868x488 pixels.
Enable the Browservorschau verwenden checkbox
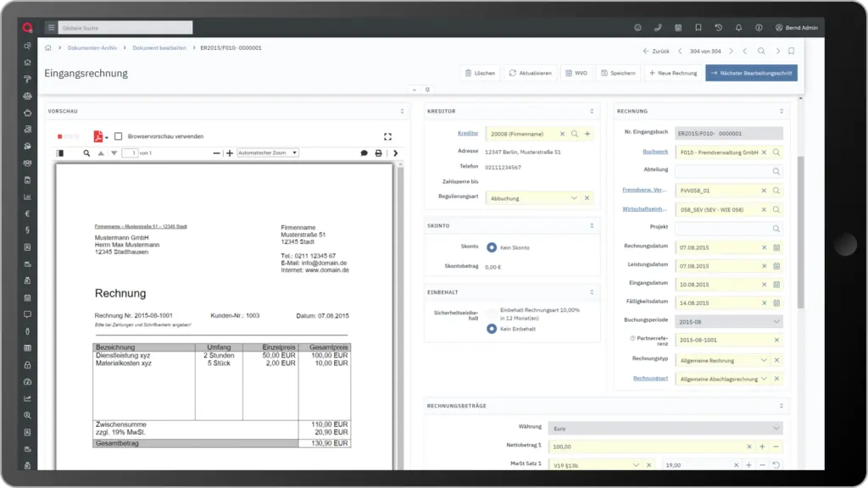(116, 136)
